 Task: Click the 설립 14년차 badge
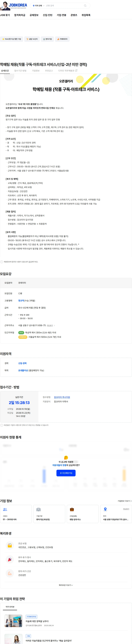click(32, 39)
